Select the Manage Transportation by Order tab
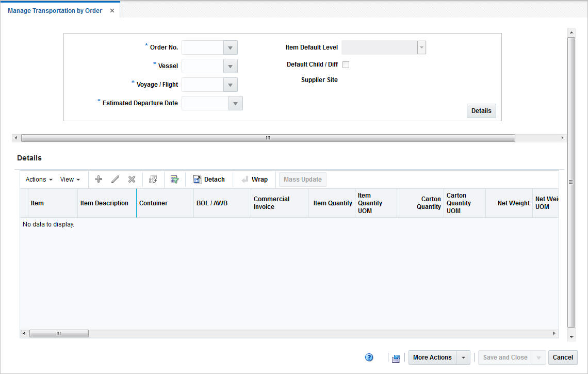 (x=55, y=10)
